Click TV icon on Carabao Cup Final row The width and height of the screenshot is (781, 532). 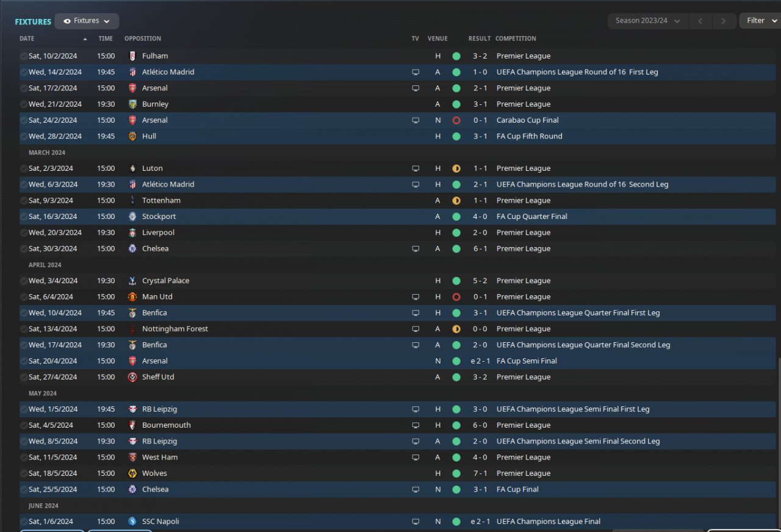pos(416,120)
